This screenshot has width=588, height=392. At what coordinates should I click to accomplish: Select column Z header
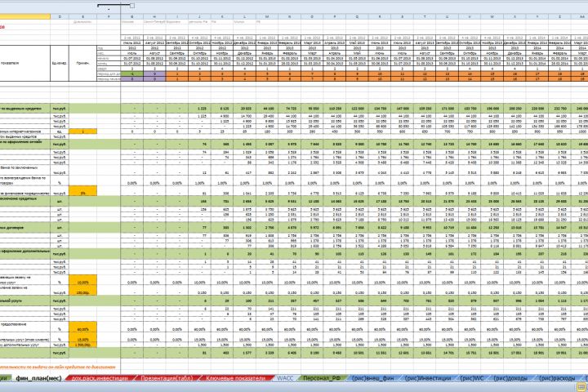[559, 16]
